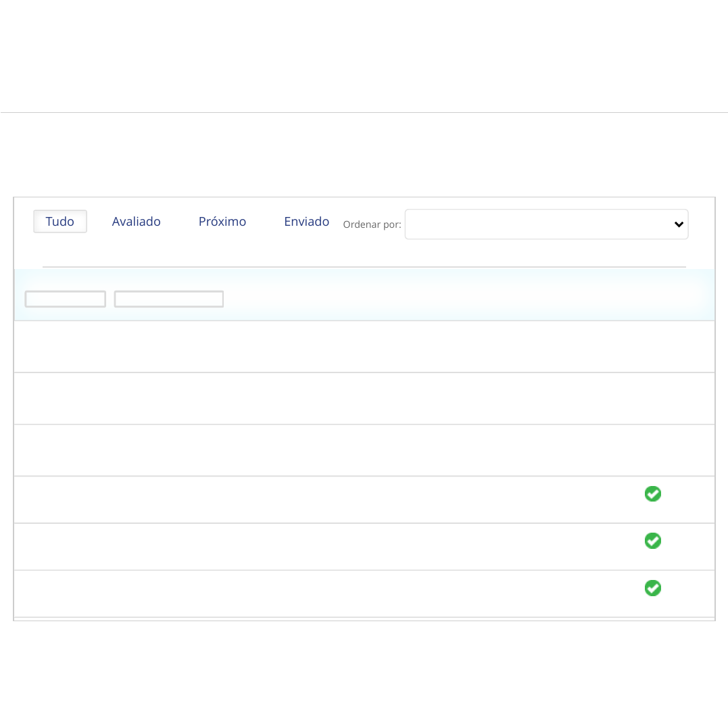Click the chevron arrow of the sort dropdown
Screen dimensions: 728x728
679,224
